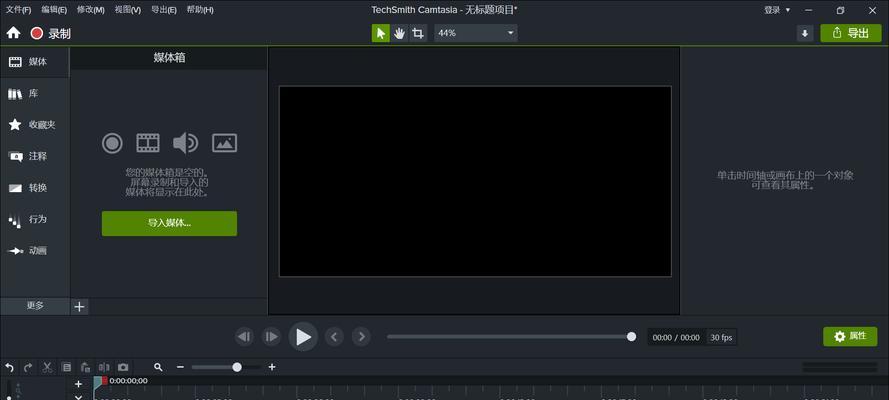Click the filmstrip video icon in media bin

coord(148,143)
